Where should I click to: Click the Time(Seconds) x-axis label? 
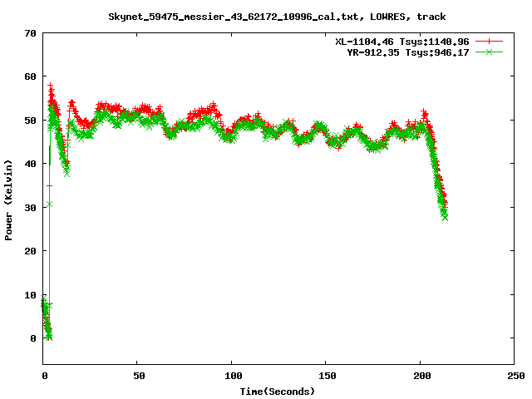[x=277, y=392]
